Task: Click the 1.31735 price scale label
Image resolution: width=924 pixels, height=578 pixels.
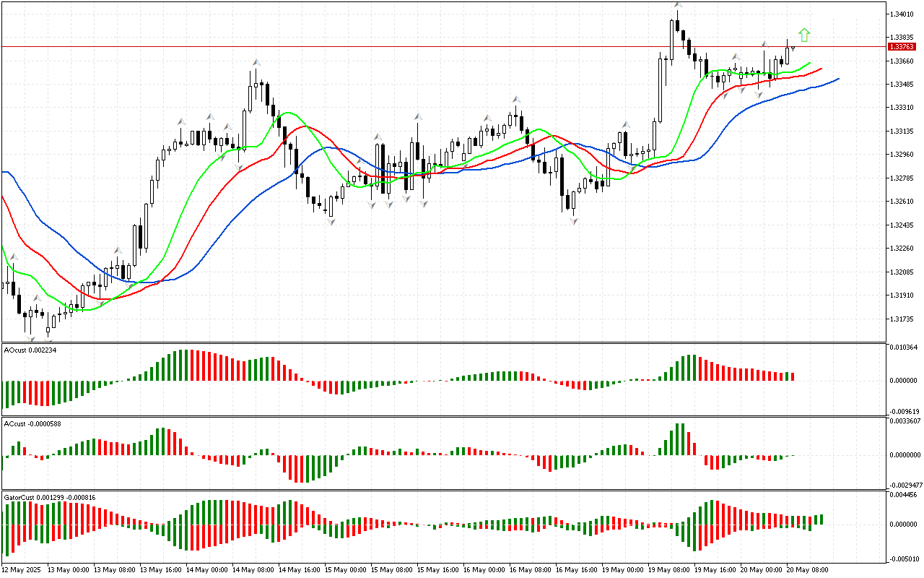Action: pos(903,319)
